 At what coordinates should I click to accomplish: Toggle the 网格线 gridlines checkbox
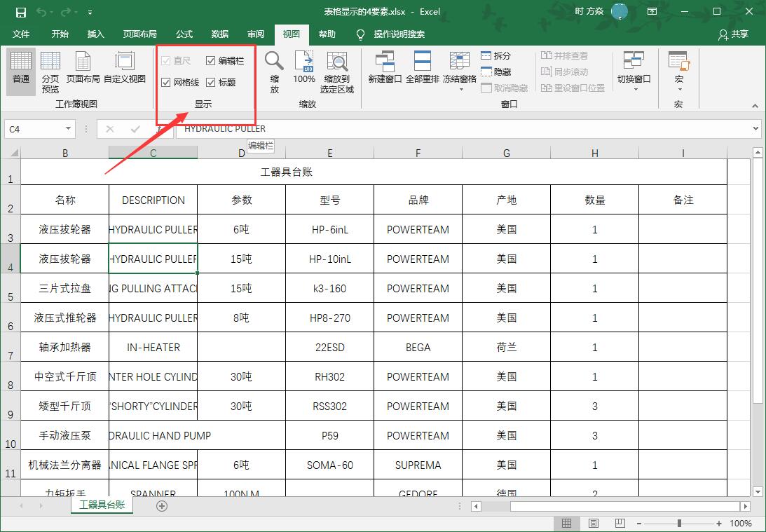coord(165,81)
